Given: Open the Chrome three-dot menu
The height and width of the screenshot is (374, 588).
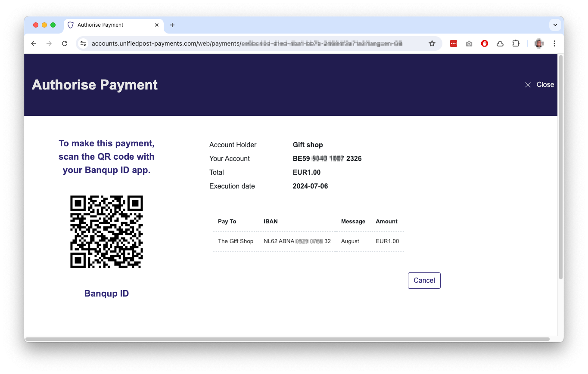Looking at the screenshot, I should [x=554, y=43].
